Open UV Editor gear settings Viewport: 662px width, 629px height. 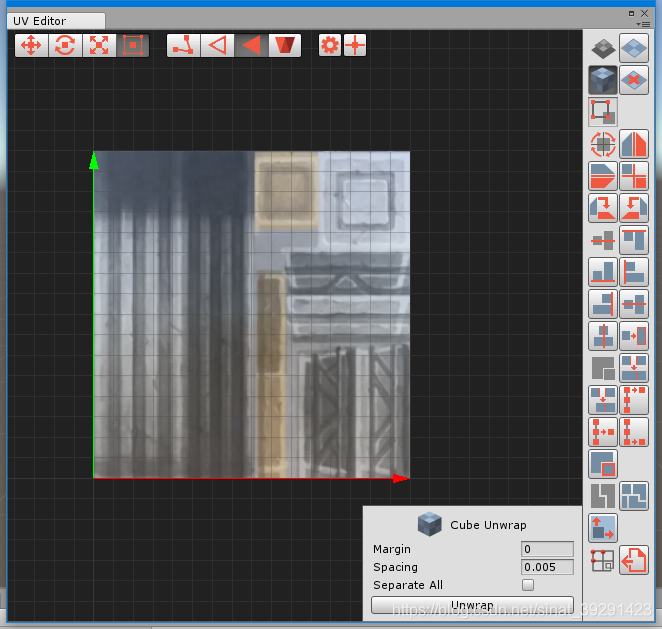tap(329, 45)
